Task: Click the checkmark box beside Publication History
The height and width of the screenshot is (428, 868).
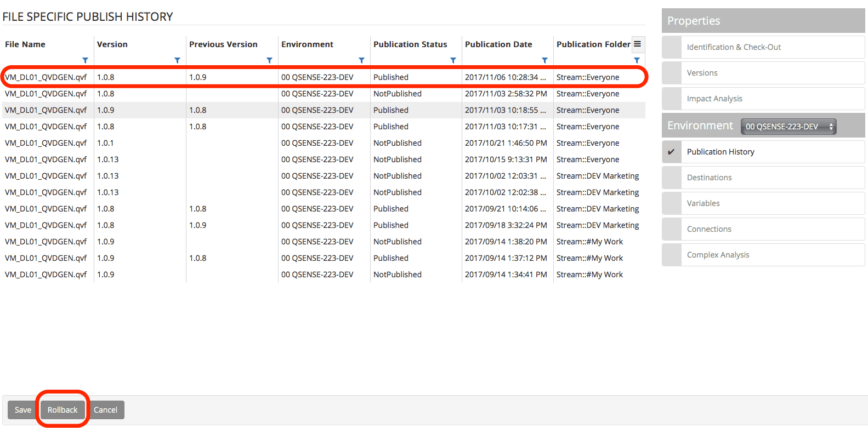Action: click(x=671, y=152)
